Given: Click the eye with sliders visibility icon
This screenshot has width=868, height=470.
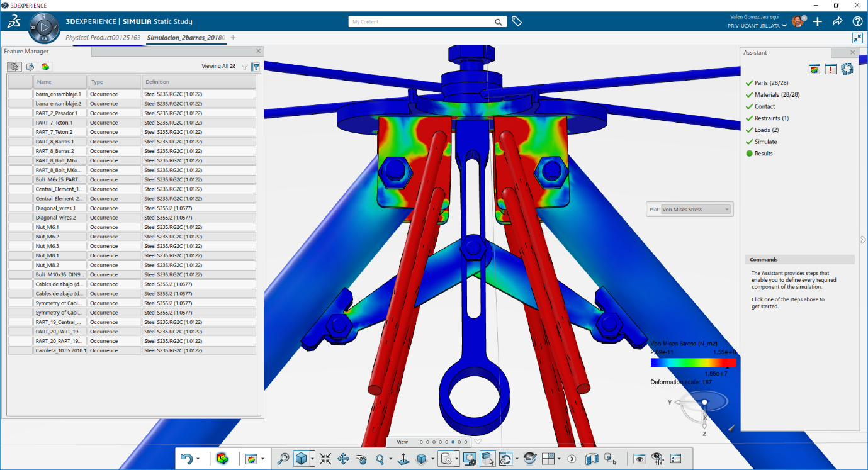Looking at the screenshot, I should point(658,459).
